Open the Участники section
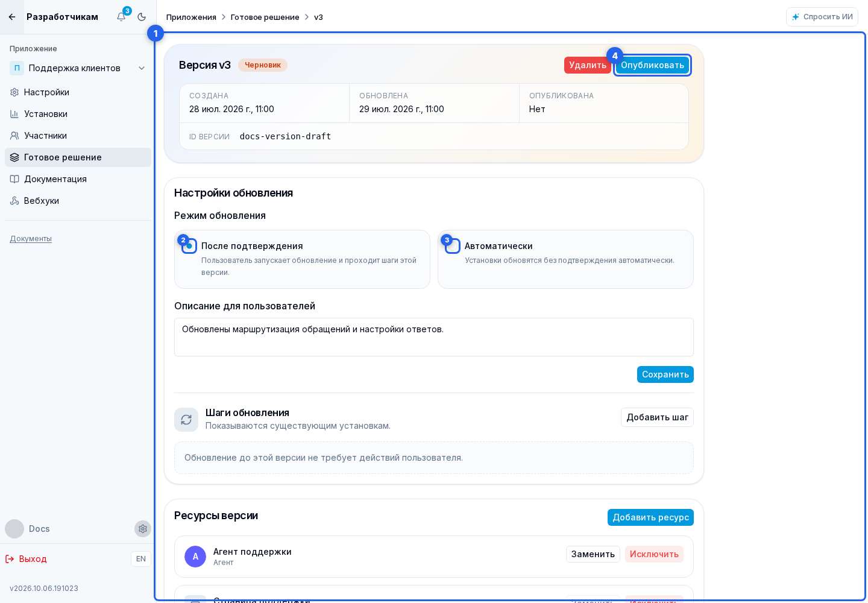The width and height of the screenshot is (868, 603). tap(78, 136)
